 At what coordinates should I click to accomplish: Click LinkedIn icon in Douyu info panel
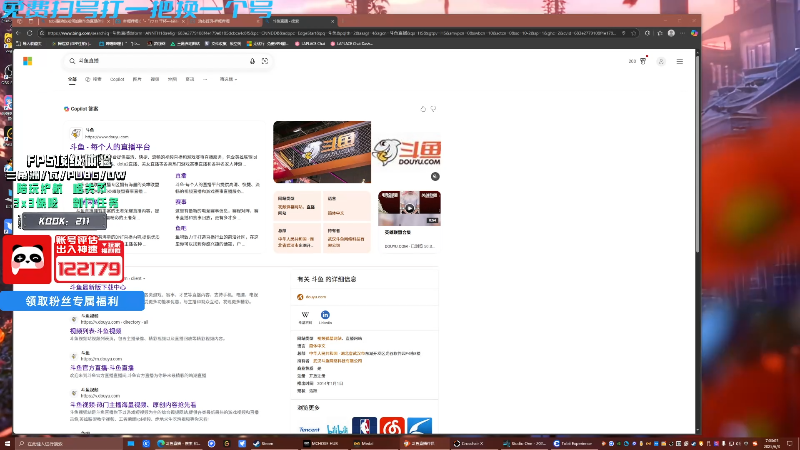[325, 316]
